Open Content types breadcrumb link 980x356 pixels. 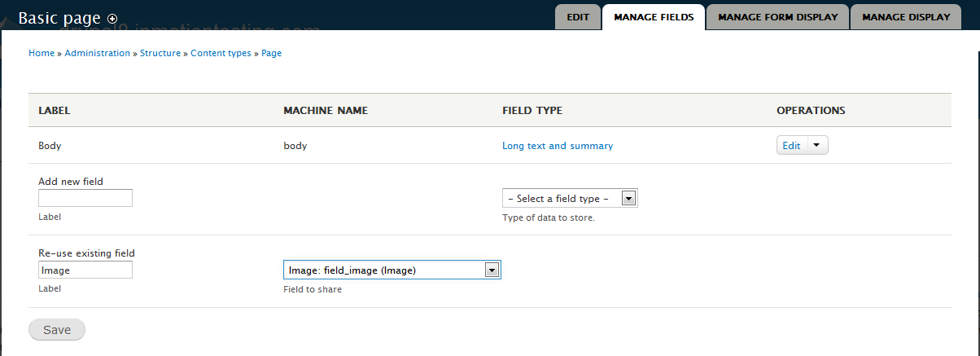pos(221,53)
